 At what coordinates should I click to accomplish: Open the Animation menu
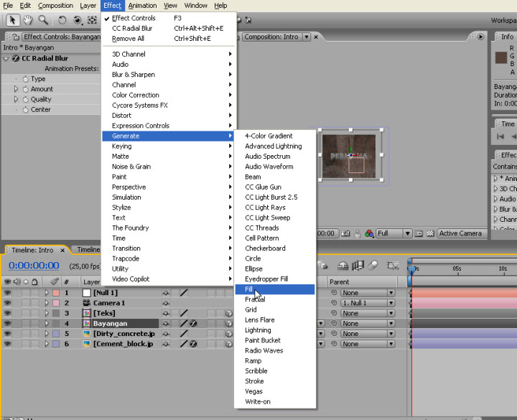coord(142,6)
